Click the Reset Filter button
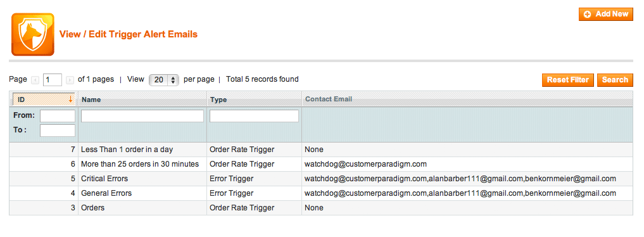644x237 pixels. pos(567,80)
